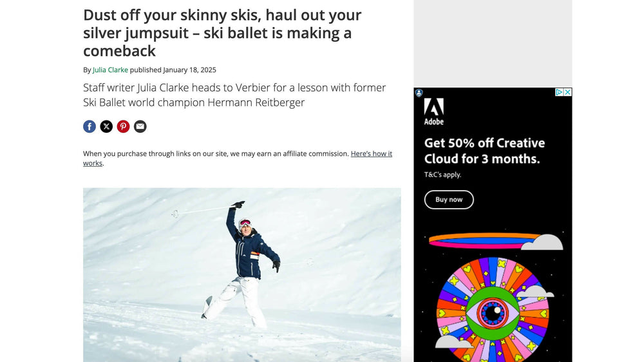Close the Adobe ad with X
The height and width of the screenshot is (362, 644).
pyautogui.click(x=567, y=92)
